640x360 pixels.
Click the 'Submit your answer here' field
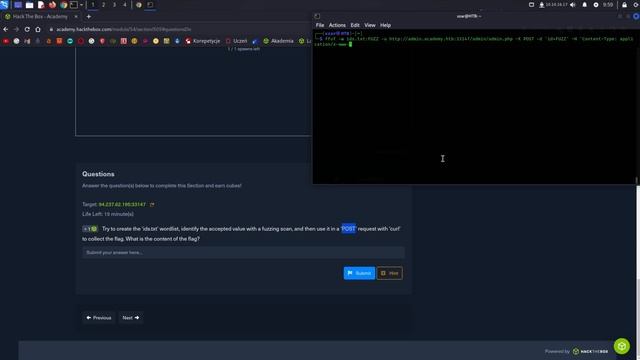[x=243, y=253]
